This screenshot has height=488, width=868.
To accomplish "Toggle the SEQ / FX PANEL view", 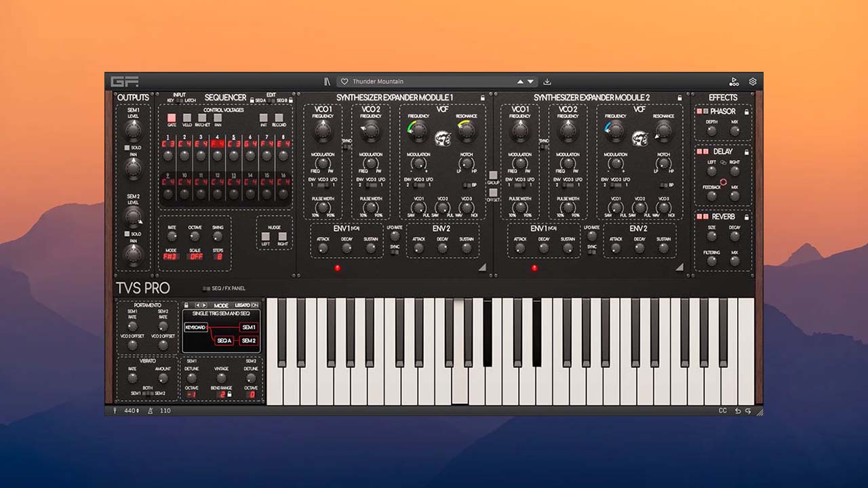I will pyautogui.click(x=206, y=289).
